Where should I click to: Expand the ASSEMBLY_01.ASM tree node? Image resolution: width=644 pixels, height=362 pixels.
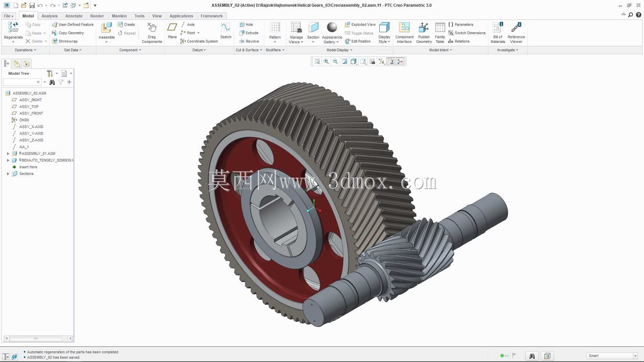[8, 154]
